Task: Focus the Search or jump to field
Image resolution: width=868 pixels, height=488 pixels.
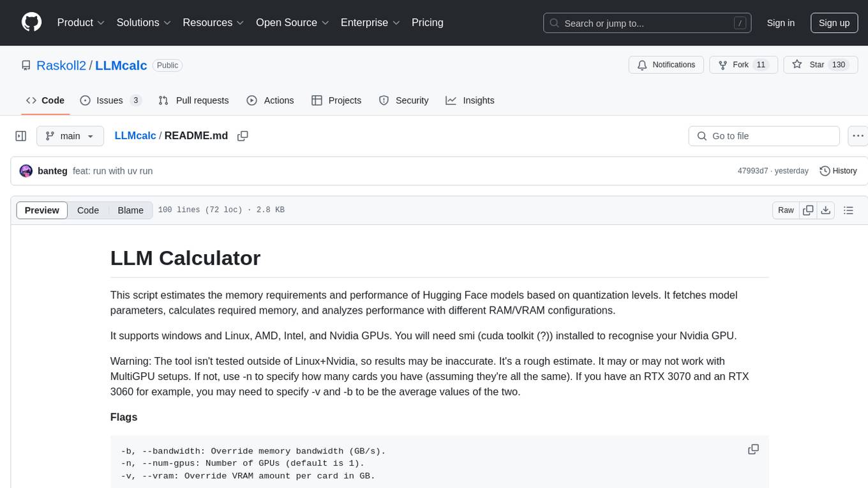Action: (x=648, y=23)
